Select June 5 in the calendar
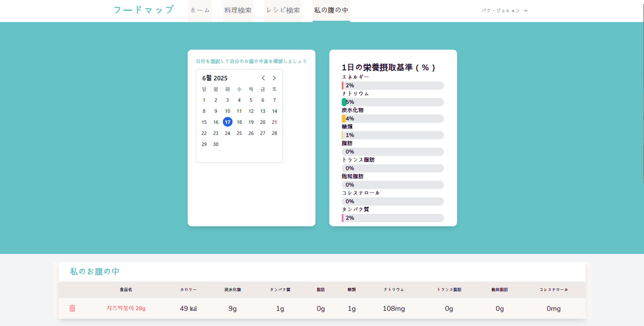The height and width of the screenshot is (326, 644). pyautogui.click(x=251, y=100)
